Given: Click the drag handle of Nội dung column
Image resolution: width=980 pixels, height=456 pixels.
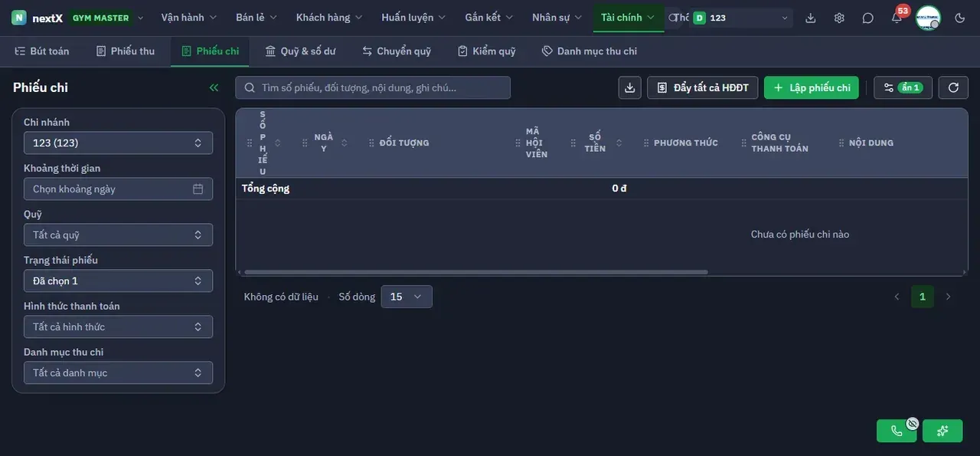Looking at the screenshot, I should point(841,143).
